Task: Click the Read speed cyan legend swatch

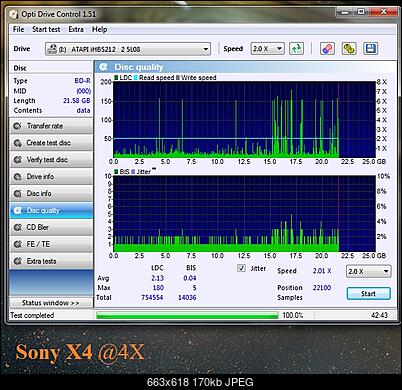Action: pyautogui.click(x=136, y=78)
